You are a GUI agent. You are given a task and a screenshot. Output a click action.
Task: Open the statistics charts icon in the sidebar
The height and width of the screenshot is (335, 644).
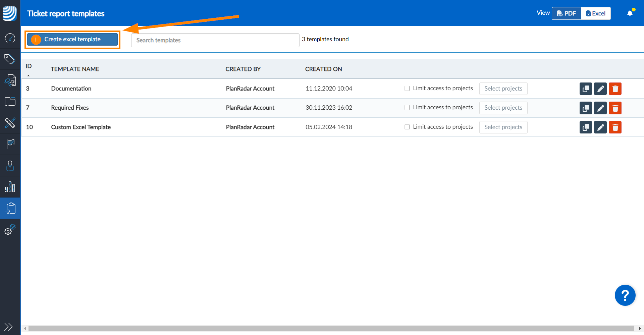coord(10,187)
